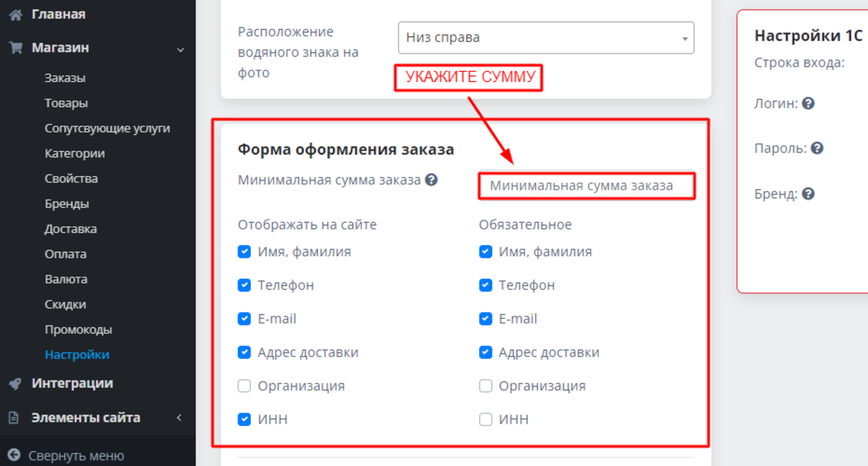Click the help icon beside Пароль
The height and width of the screenshot is (466, 868).
817,148
